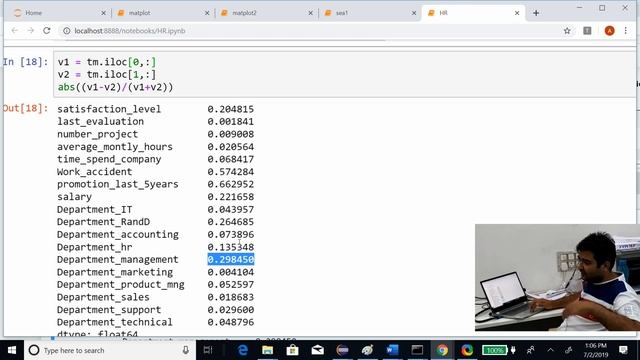Click the Department_product_mng row label
Viewport: 640px width, 360px height.
(121, 284)
